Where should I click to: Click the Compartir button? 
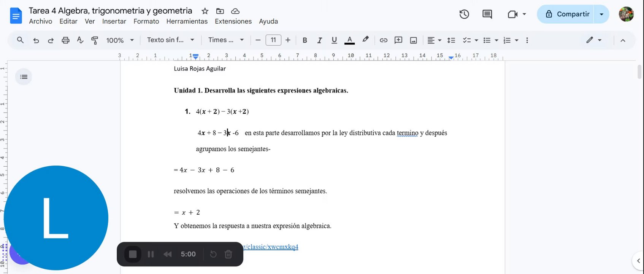[x=566, y=14]
